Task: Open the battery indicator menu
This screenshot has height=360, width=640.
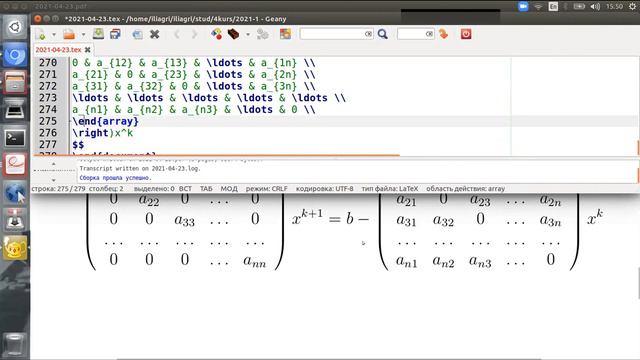Action: click(x=579, y=6)
